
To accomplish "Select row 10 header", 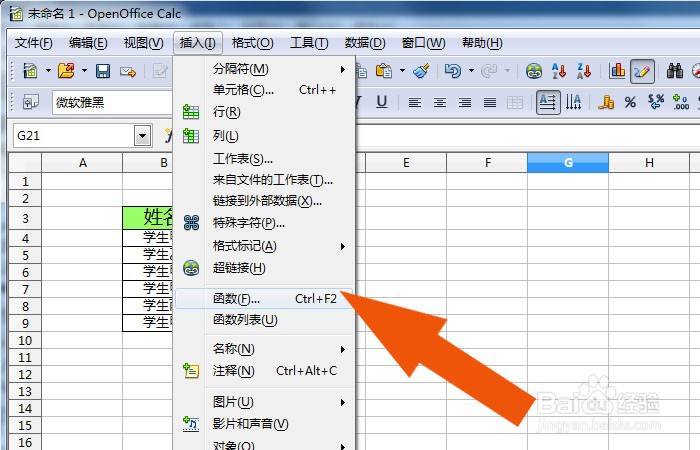I will point(25,341).
